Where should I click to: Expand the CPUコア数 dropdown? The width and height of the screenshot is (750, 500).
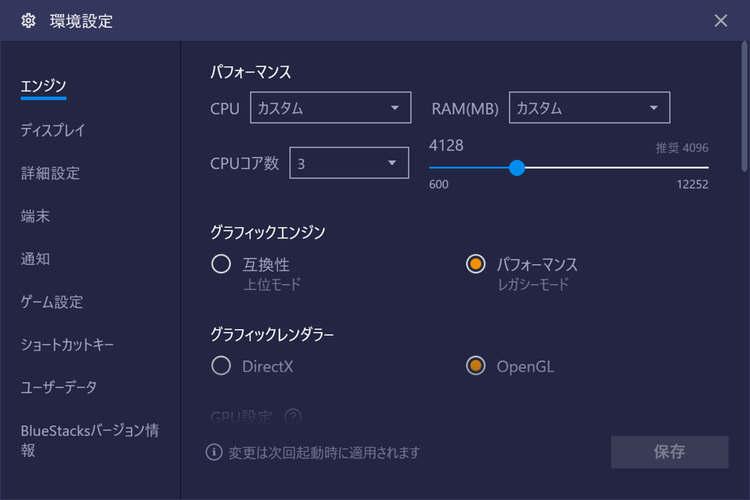349,163
